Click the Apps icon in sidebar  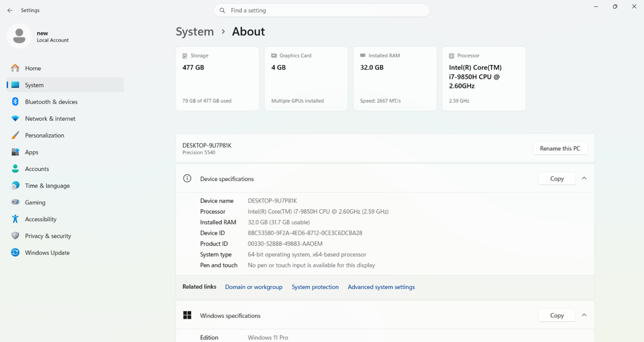[x=15, y=152]
